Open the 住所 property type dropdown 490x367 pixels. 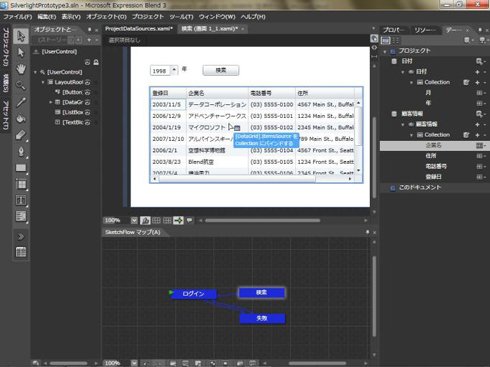480,156
